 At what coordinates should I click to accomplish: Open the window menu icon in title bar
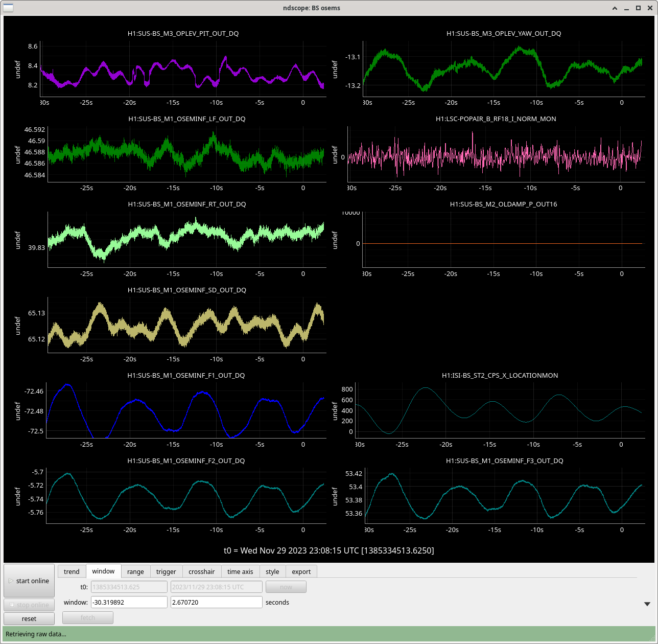[x=8, y=8]
